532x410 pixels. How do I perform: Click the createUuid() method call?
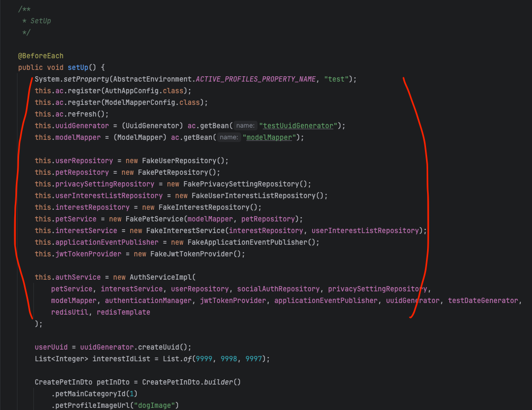click(x=163, y=347)
